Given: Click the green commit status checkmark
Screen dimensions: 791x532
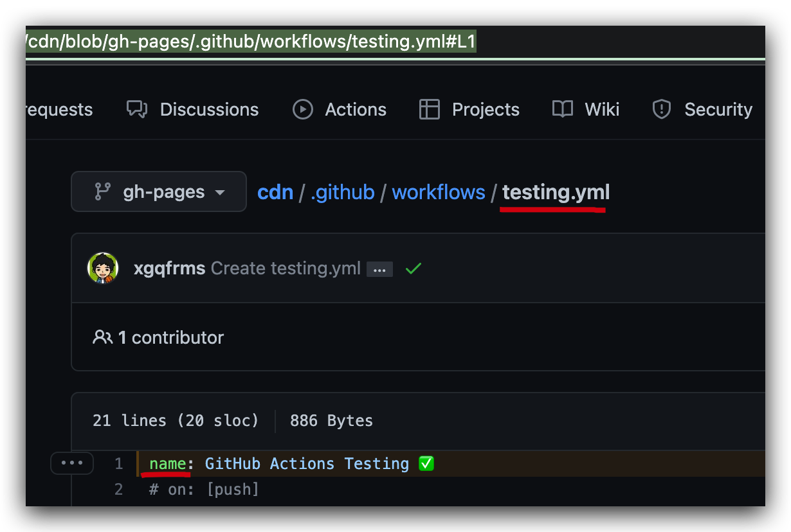Looking at the screenshot, I should click(414, 269).
